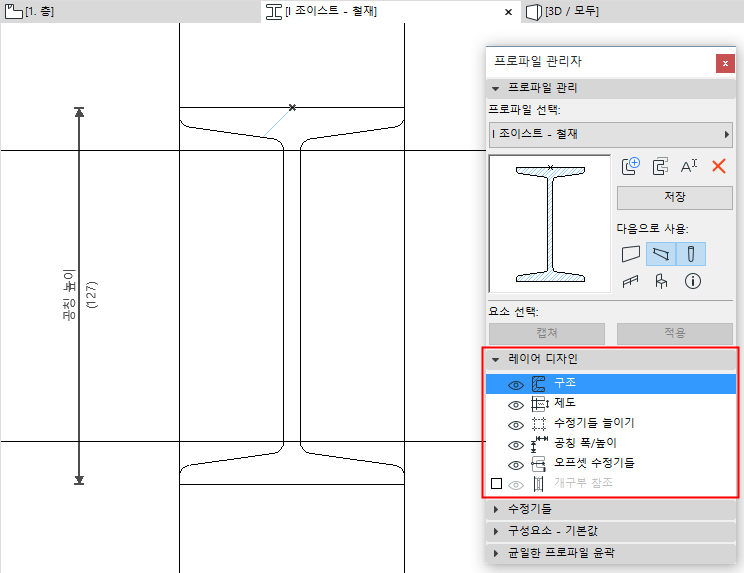
Task: Toggle visibility of 오프셋 수정기들 layer
Action: pyautogui.click(x=516, y=465)
